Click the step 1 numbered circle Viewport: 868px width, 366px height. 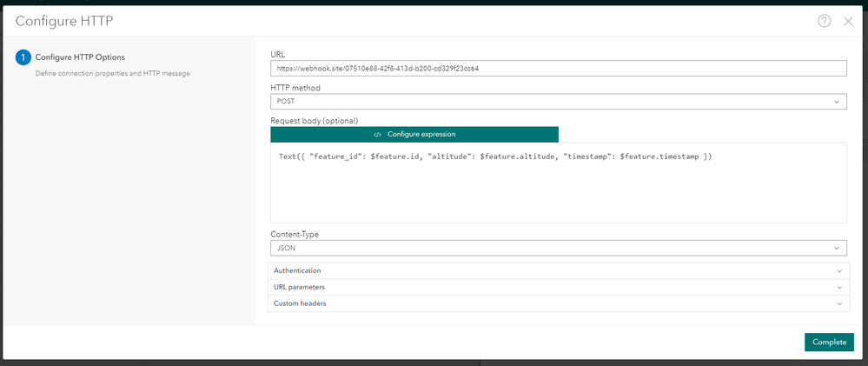23,58
